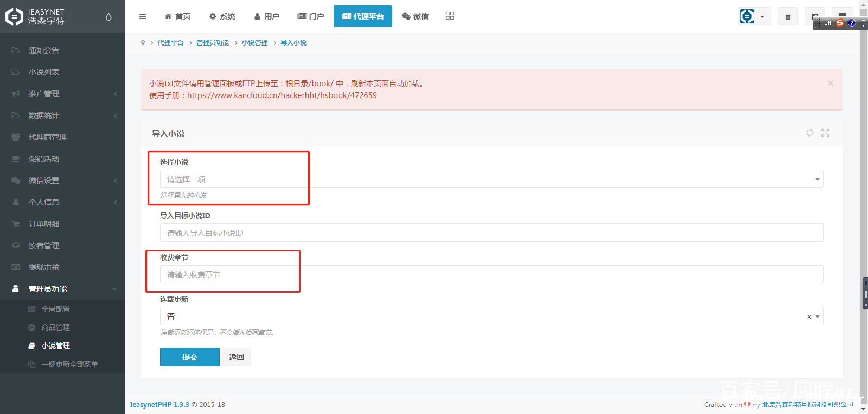Click the refresh icon in 导入小说 panel
Image resolution: width=868 pixels, height=414 pixels.
(x=810, y=133)
